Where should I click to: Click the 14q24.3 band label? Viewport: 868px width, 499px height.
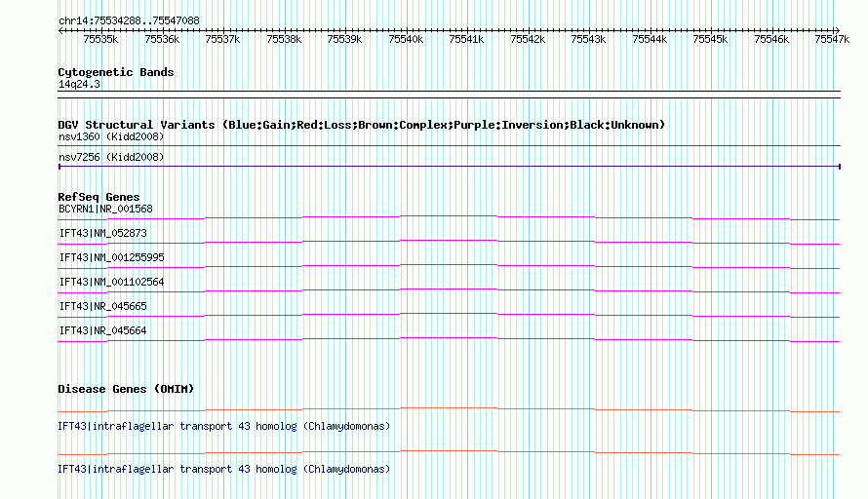[79, 84]
